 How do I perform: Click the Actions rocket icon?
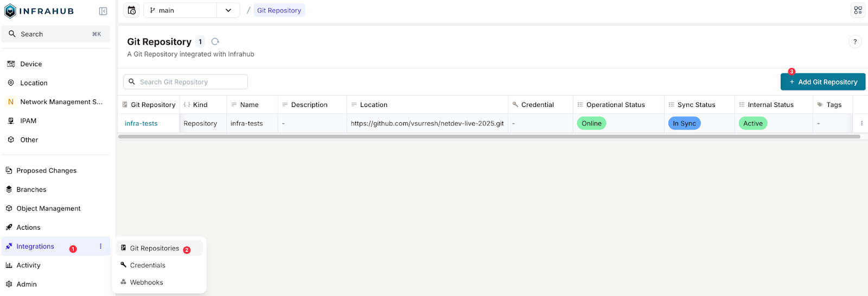pos(9,228)
